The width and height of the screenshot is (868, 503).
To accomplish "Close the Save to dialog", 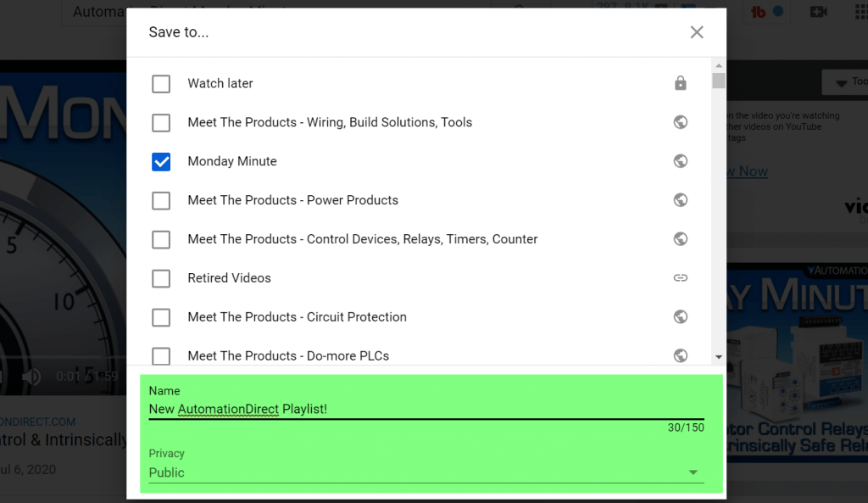I will tap(697, 32).
